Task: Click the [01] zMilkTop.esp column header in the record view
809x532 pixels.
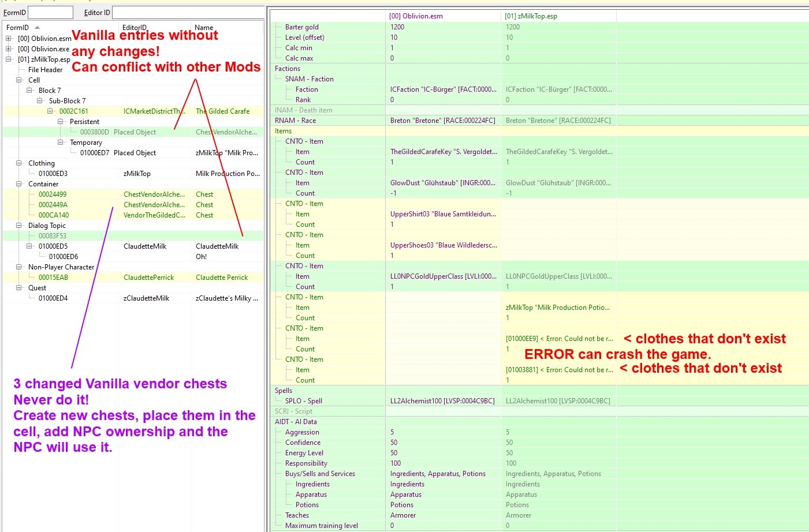Action: click(558, 16)
